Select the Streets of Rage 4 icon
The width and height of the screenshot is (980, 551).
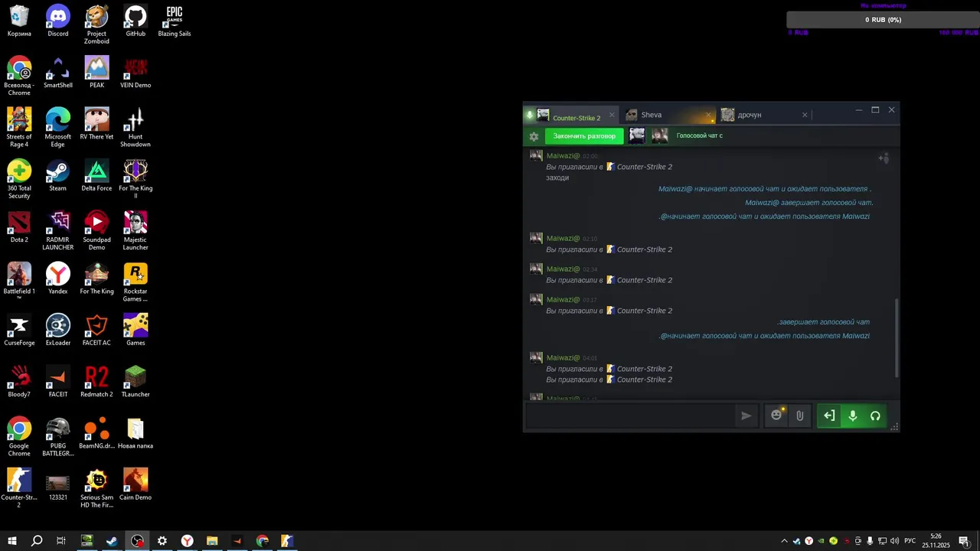point(19,127)
